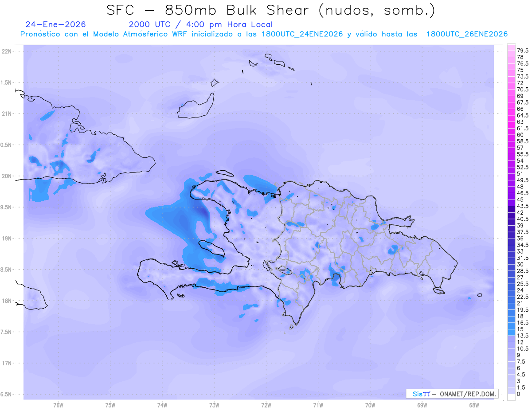This screenshot has width=532, height=411.
Task: Click the "21N" latitude label
Action: [8, 114]
